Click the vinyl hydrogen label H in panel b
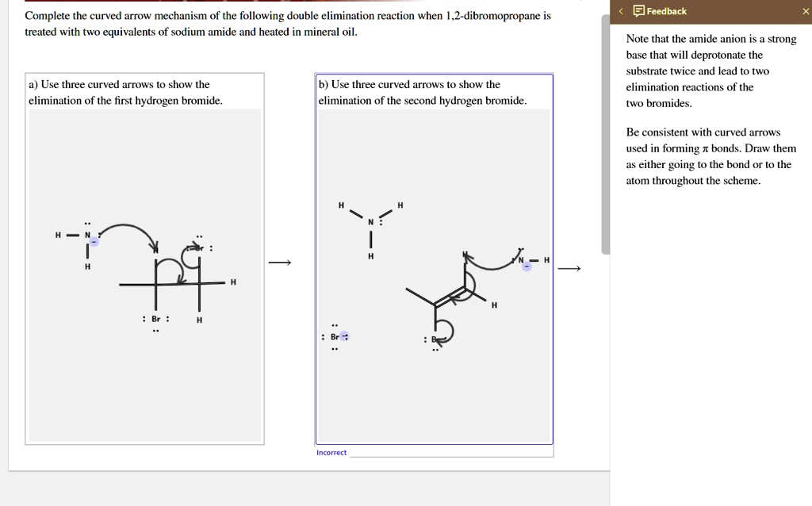 (x=493, y=305)
